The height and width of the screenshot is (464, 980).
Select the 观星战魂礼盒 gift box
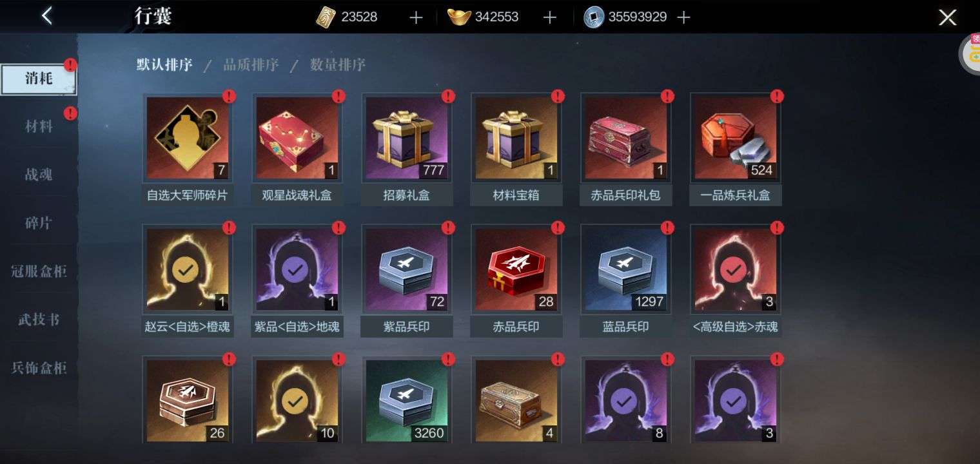[297, 138]
